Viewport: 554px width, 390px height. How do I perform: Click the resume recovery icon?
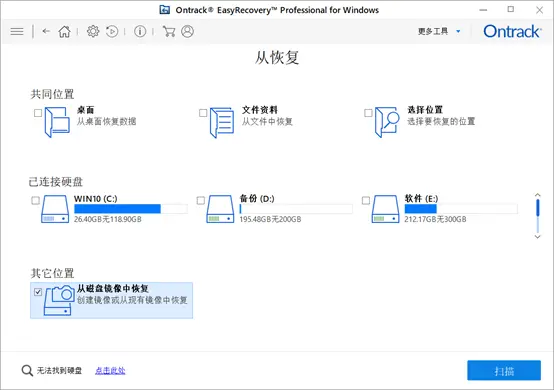(112, 31)
